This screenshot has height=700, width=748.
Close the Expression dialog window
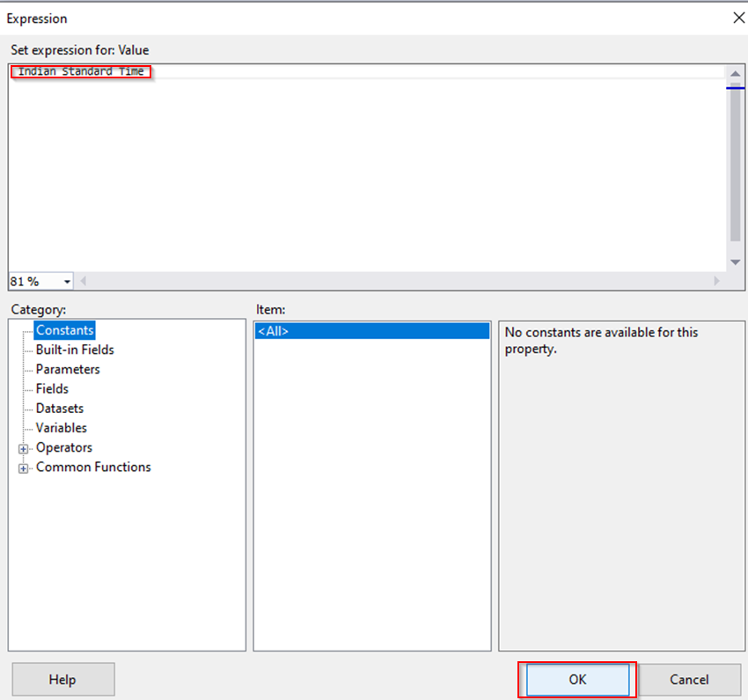pyautogui.click(x=738, y=18)
